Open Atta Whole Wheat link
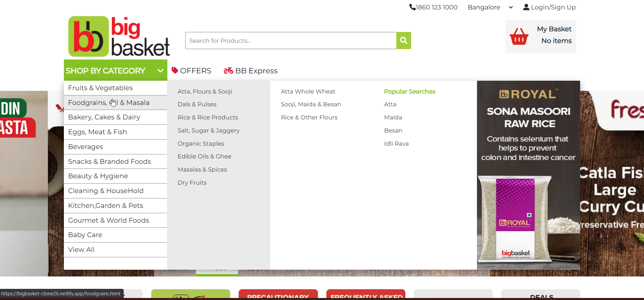Image resolution: width=644 pixels, height=300 pixels. 308,91
